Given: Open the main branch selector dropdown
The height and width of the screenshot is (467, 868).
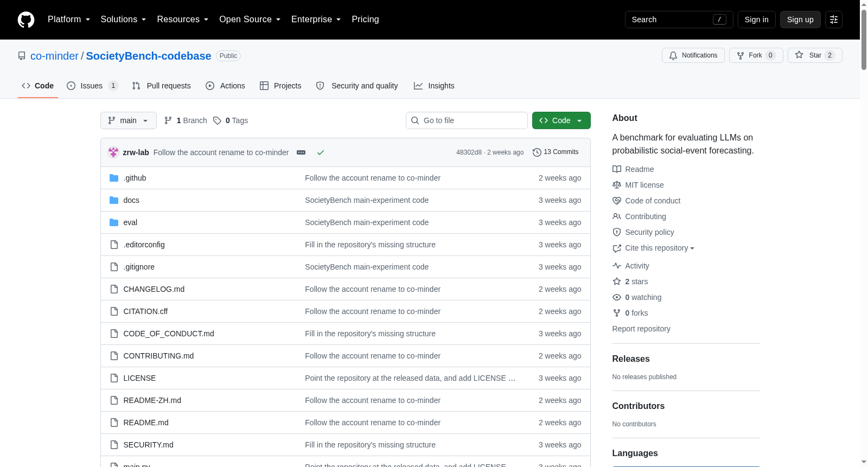Looking at the screenshot, I should 129,120.
